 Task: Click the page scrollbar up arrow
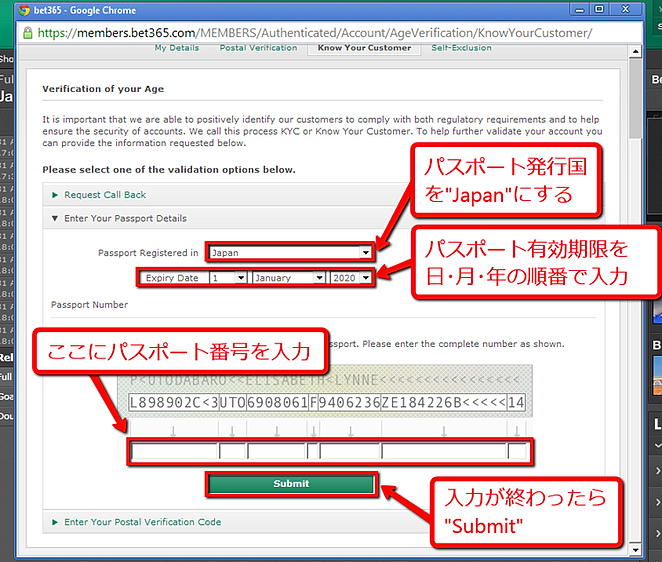[635, 52]
